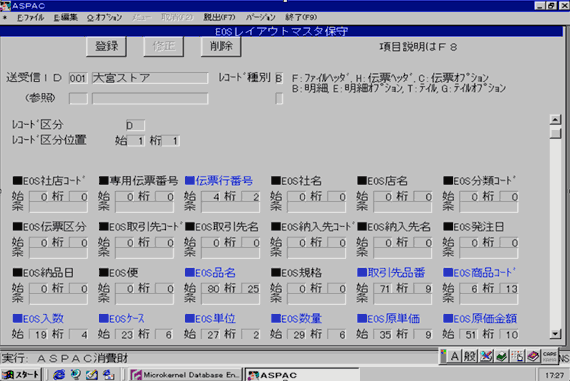Open the green dictionary icon in the IME toolbar

[502, 356]
